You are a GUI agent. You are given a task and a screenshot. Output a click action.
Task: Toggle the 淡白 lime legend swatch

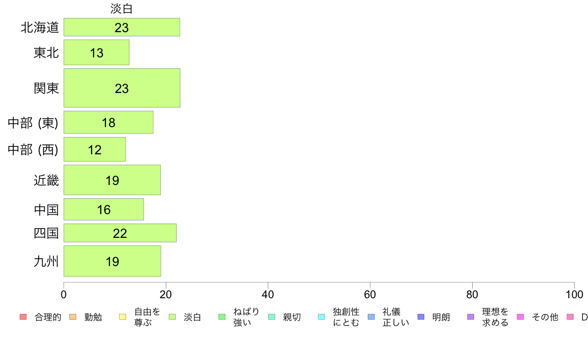(x=172, y=317)
